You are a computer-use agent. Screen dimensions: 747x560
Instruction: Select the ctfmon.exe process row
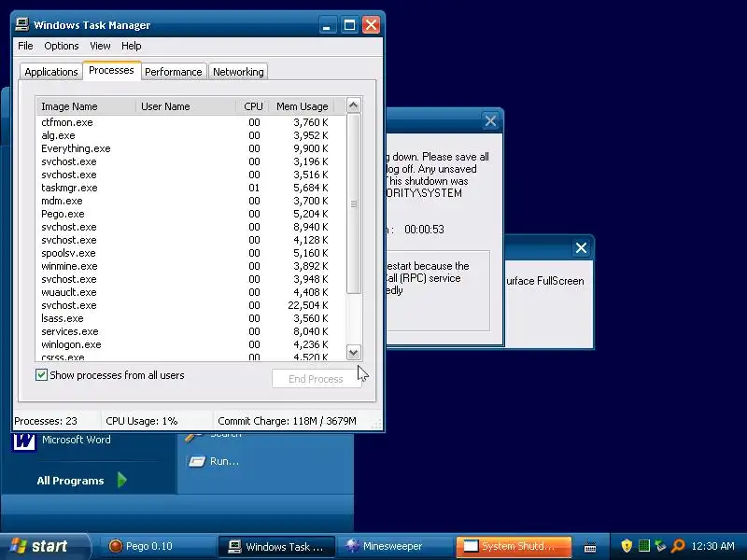190,122
